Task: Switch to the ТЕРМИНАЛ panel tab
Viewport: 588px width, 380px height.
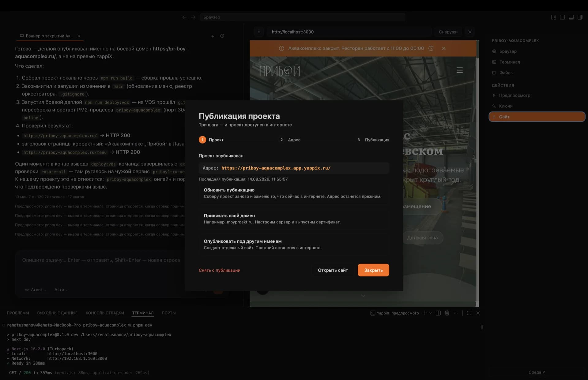Action: pos(143,313)
